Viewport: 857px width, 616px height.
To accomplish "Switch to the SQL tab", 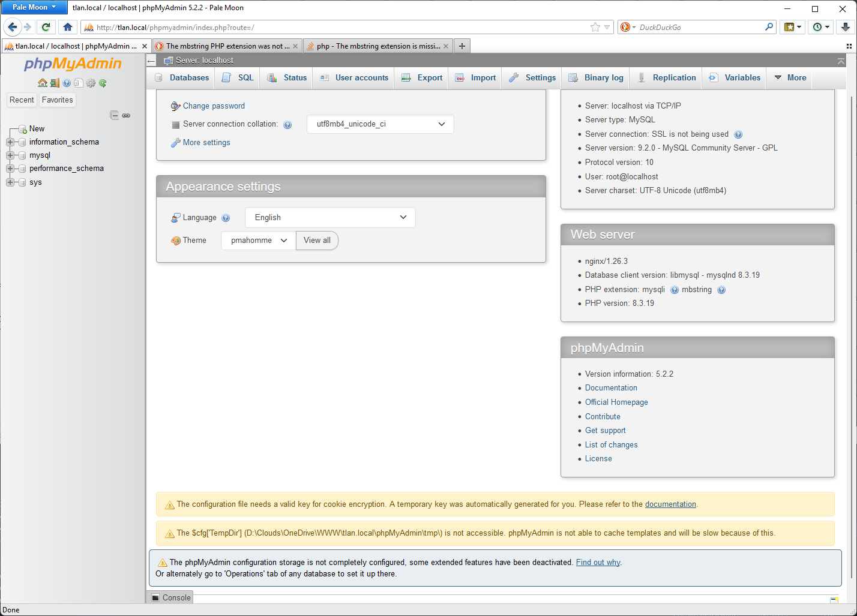I will 238,78.
